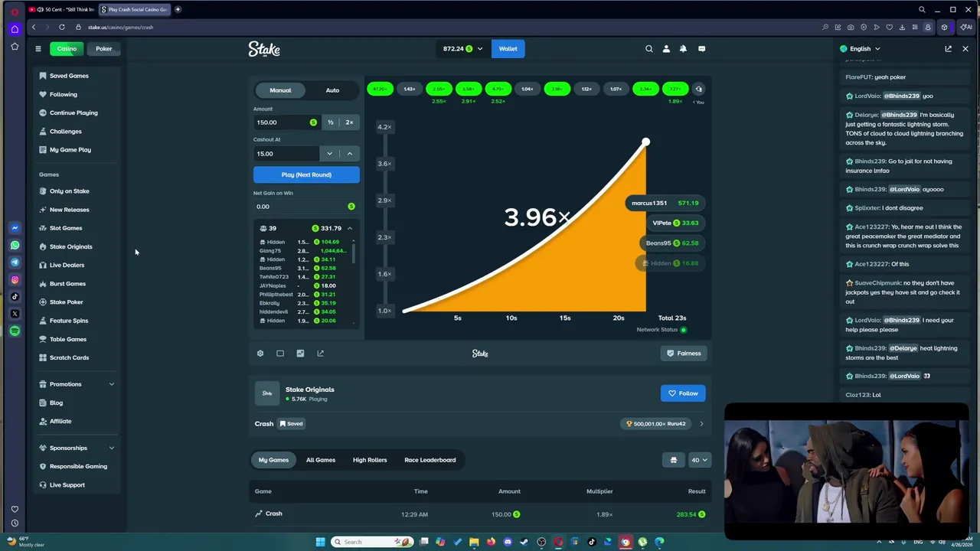Switch to Auto betting mode

point(332,90)
